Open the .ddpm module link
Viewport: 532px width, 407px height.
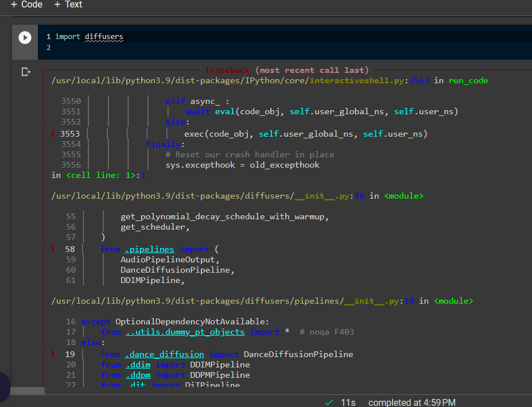click(x=138, y=375)
